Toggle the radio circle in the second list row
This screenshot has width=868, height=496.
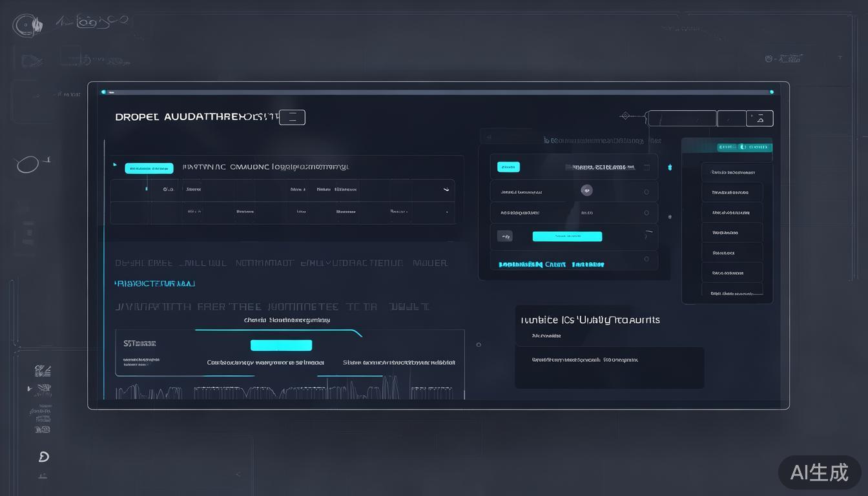coord(646,192)
